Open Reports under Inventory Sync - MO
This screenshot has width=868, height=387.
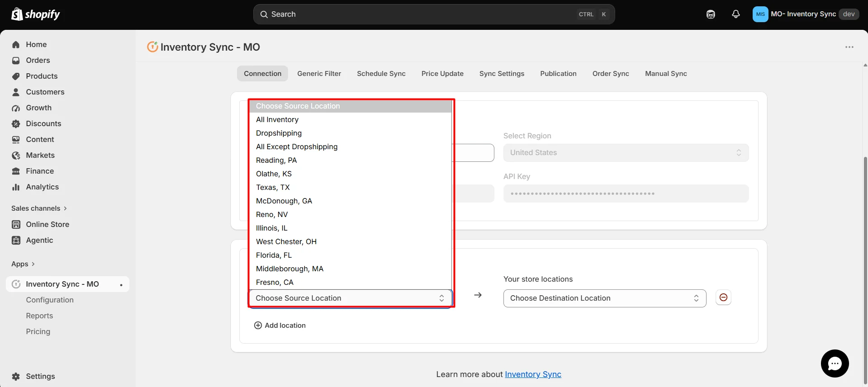tap(39, 316)
